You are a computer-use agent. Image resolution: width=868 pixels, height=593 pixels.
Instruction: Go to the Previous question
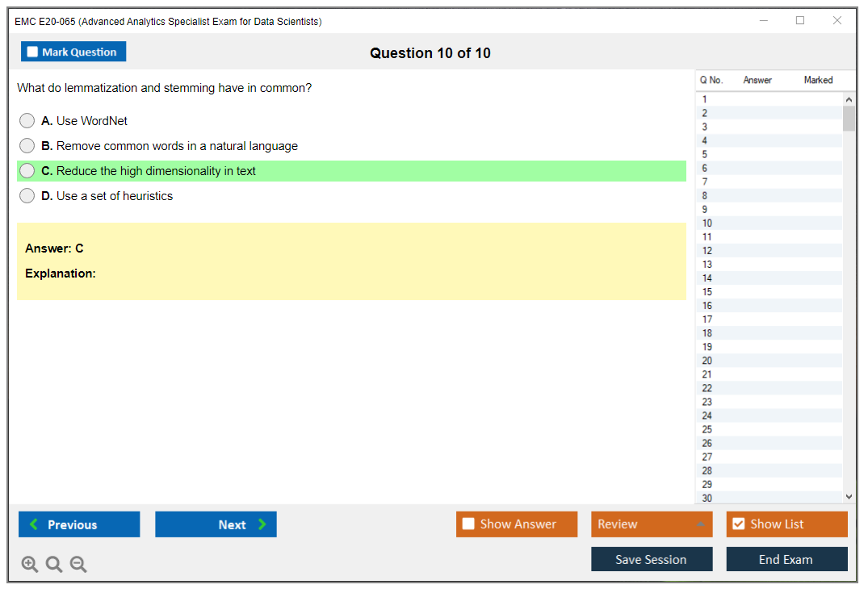79,524
